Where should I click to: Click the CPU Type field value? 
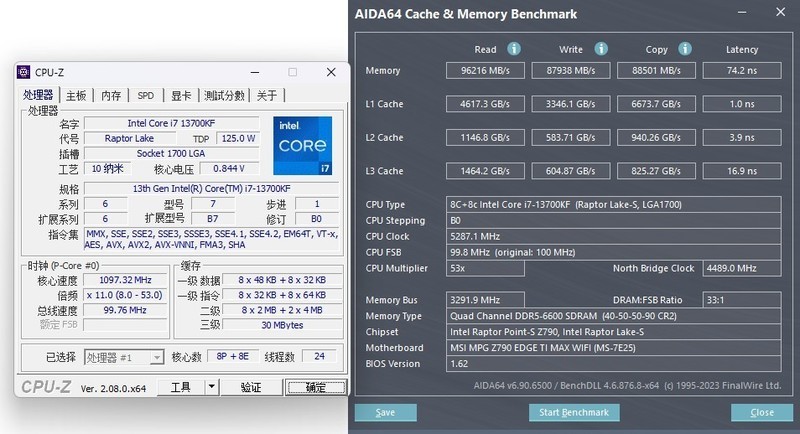[x=613, y=205]
